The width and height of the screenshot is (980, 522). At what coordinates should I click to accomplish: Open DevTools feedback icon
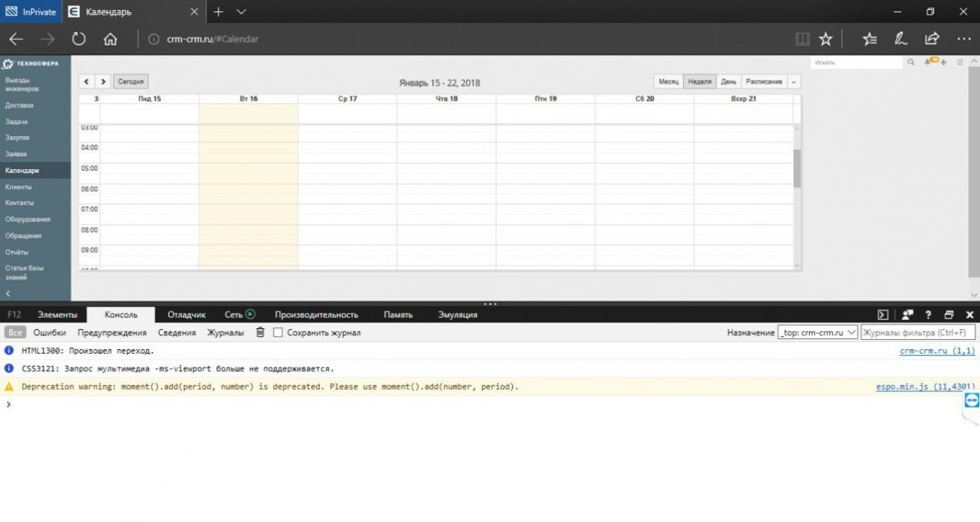coord(908,314)
